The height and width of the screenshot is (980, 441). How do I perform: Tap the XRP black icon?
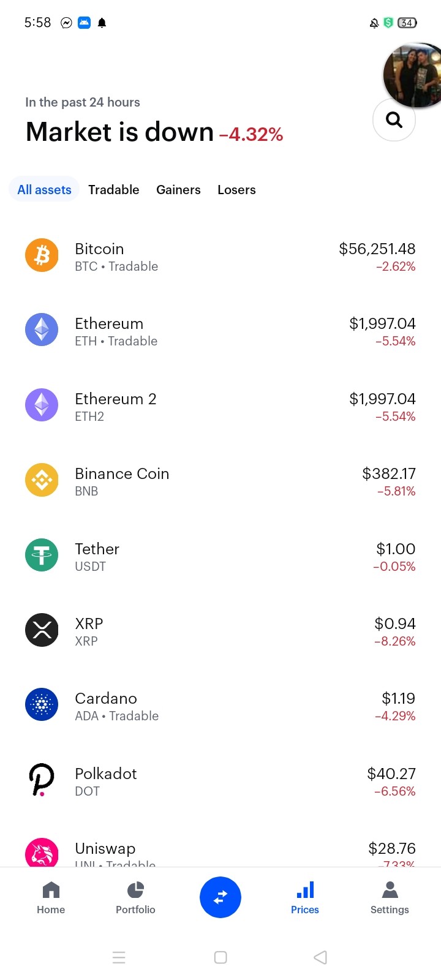click(42, 630)
